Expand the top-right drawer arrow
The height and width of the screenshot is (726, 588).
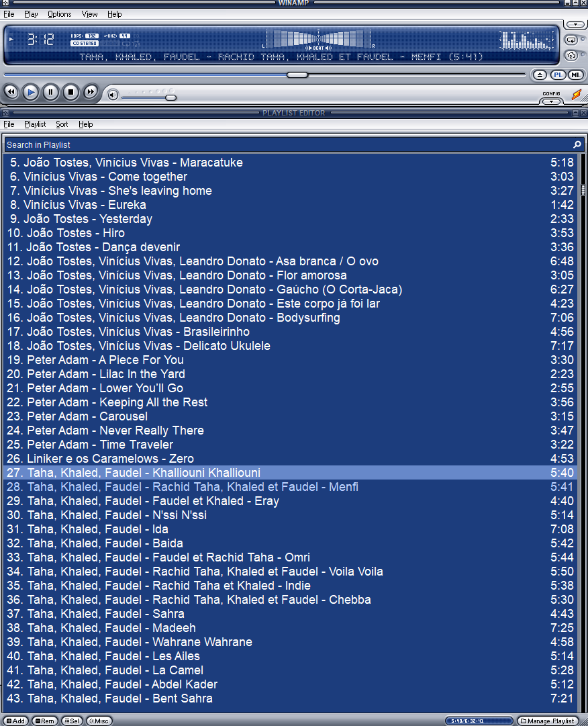click(x=575, y=24)
